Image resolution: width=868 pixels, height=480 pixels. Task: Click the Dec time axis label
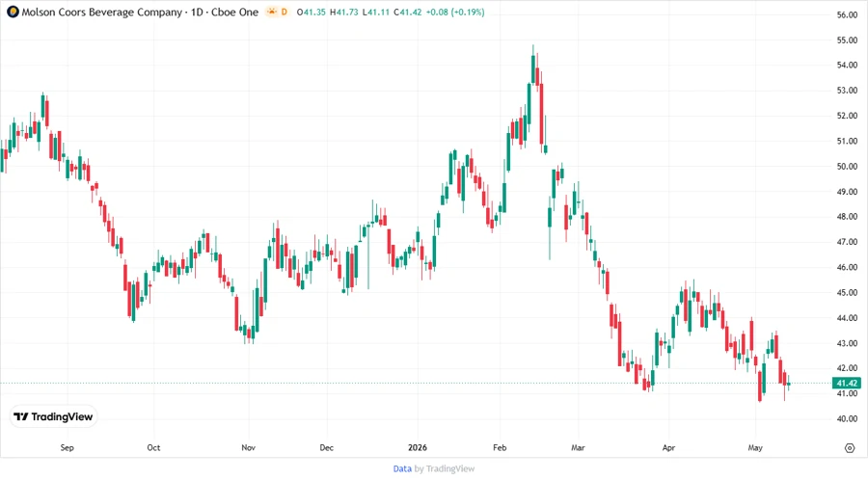(x=327, y=447)
